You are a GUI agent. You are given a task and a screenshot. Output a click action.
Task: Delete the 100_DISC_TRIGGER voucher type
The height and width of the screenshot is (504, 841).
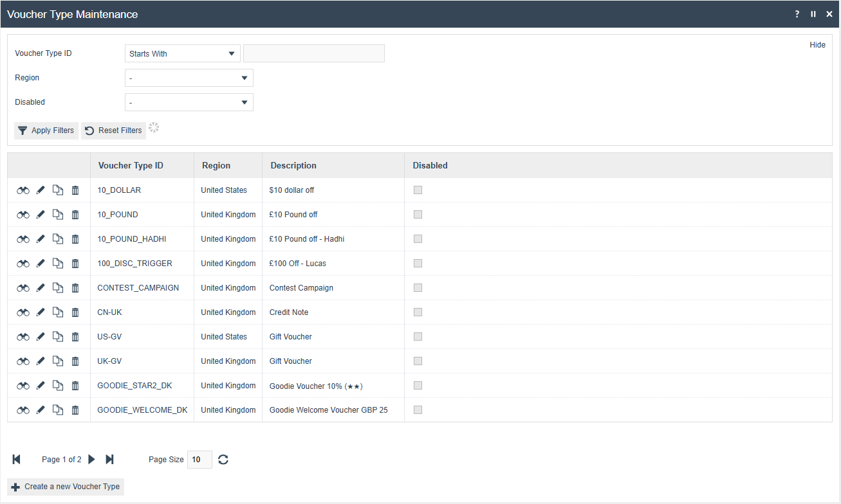point(75,264)
